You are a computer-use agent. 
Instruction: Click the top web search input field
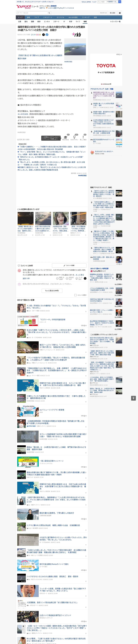[102, 2]
